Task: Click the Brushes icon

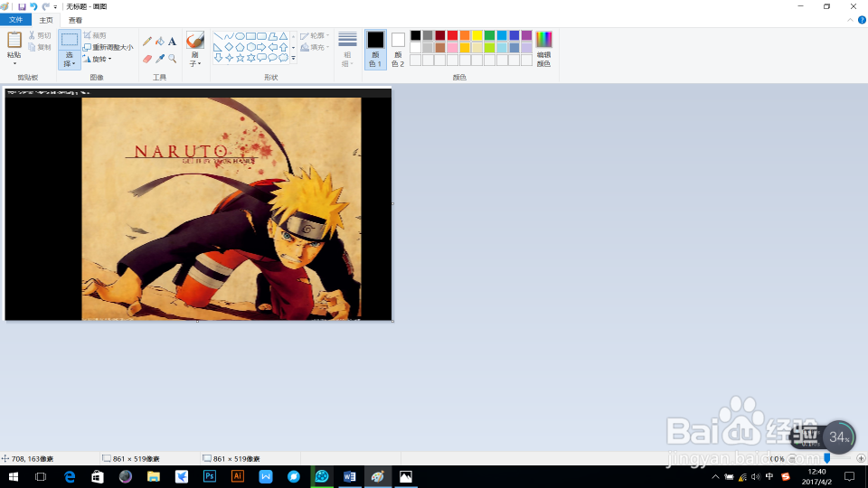Action: [x=195, y=41]
